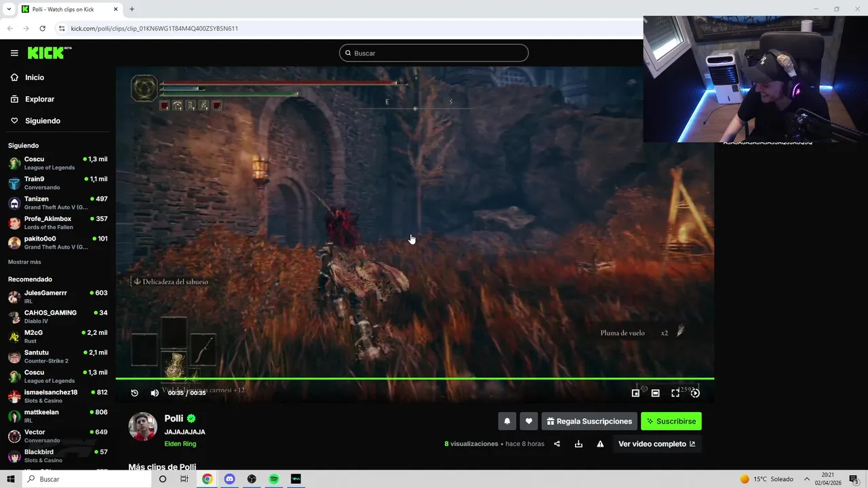Image resolution: width=868 pixels, height=488 pixels.
Task: Toggle theater mode on the player
Action: click(x=655, y=393)
